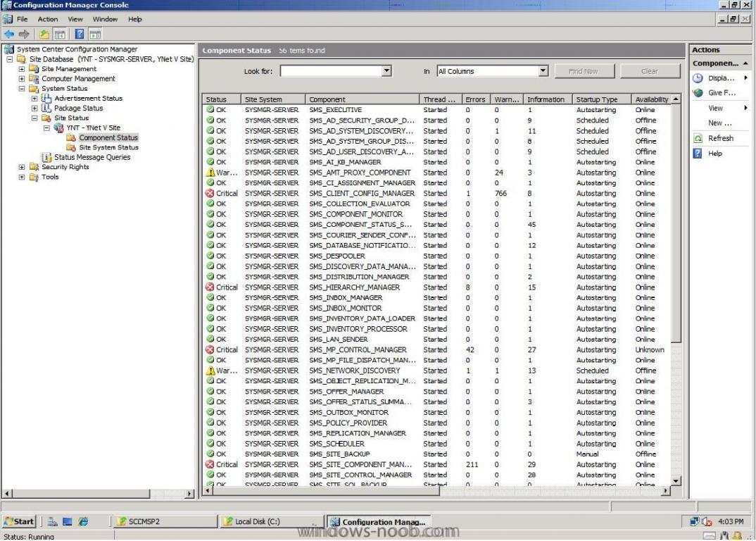756x541 pixels.
Task: Click the Help icon in Actions pane
Action: pyautogui.click(x=698, y=154)
